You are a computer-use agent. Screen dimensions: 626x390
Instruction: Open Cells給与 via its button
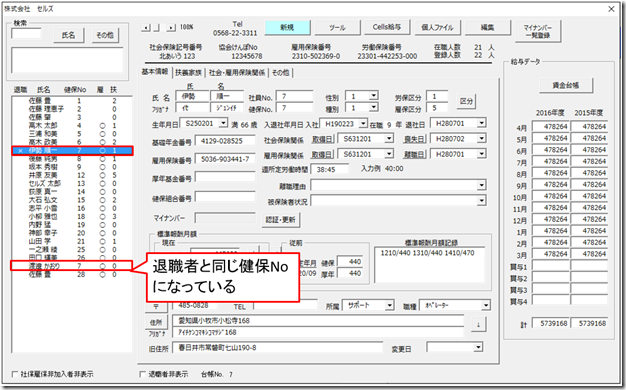pos(387,28)
